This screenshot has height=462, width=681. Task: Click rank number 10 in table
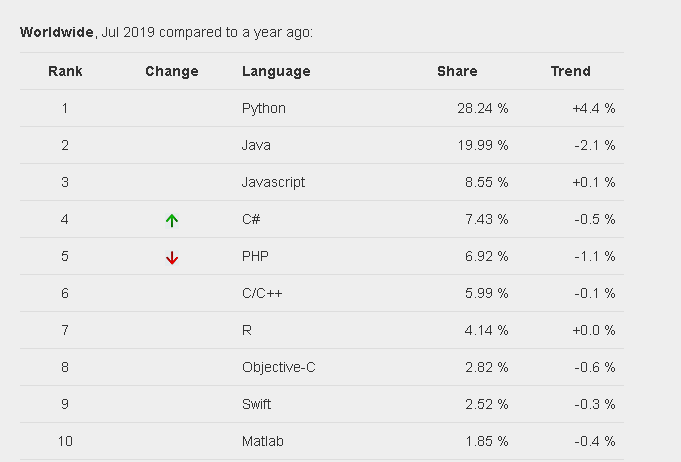point(65,441)
